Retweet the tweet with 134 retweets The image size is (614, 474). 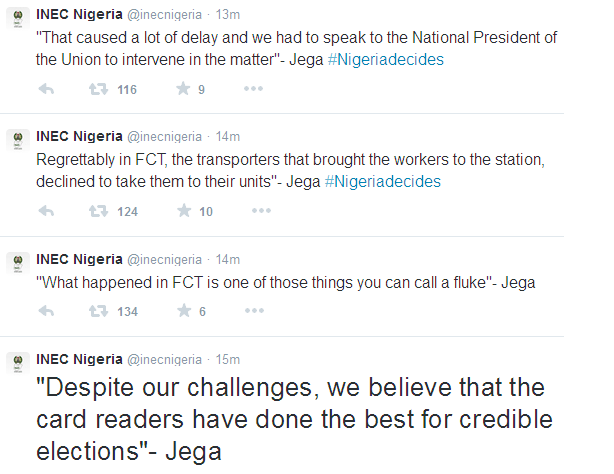pyautogui.click(x=99, y=312)
